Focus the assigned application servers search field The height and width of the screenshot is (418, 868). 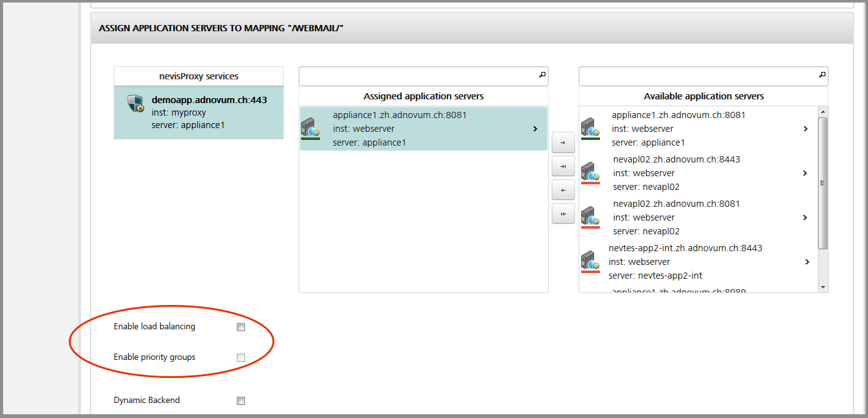pyautogui.click(x=424, y=76)
